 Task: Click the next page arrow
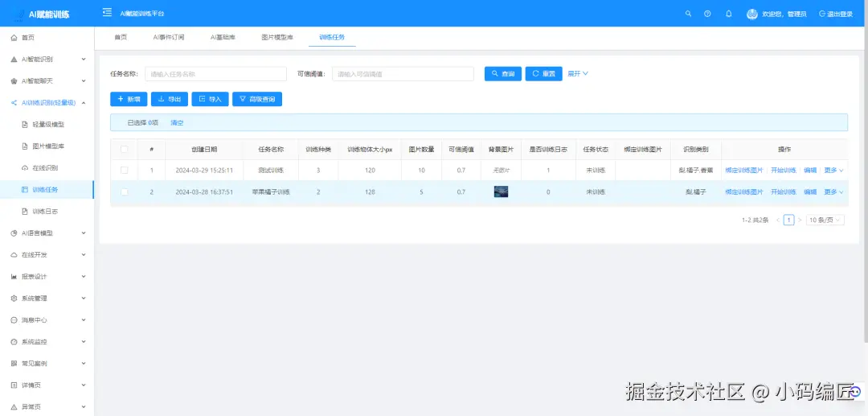(800, 220)
